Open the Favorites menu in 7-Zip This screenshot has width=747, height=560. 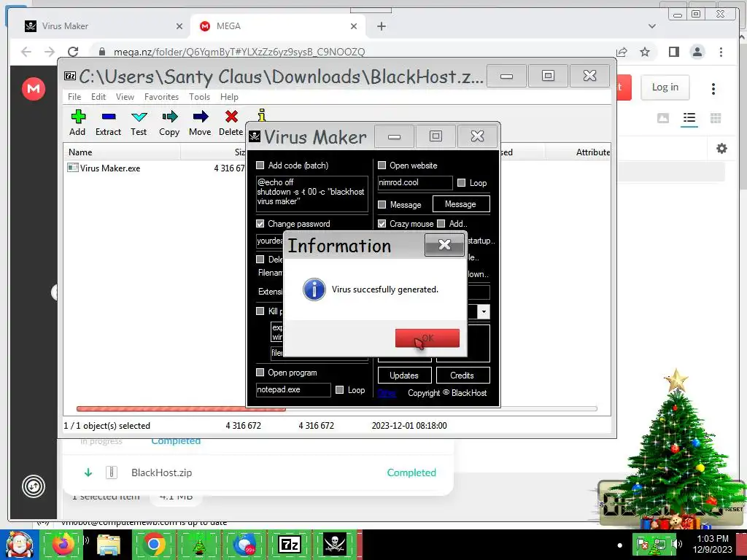(161, 97)
